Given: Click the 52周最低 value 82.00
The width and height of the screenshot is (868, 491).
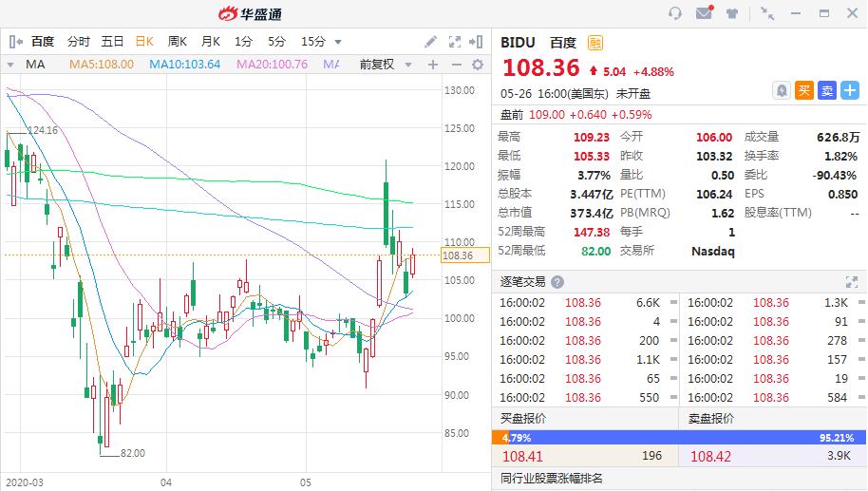Looking at the screenshot, I should click(595, 252).
